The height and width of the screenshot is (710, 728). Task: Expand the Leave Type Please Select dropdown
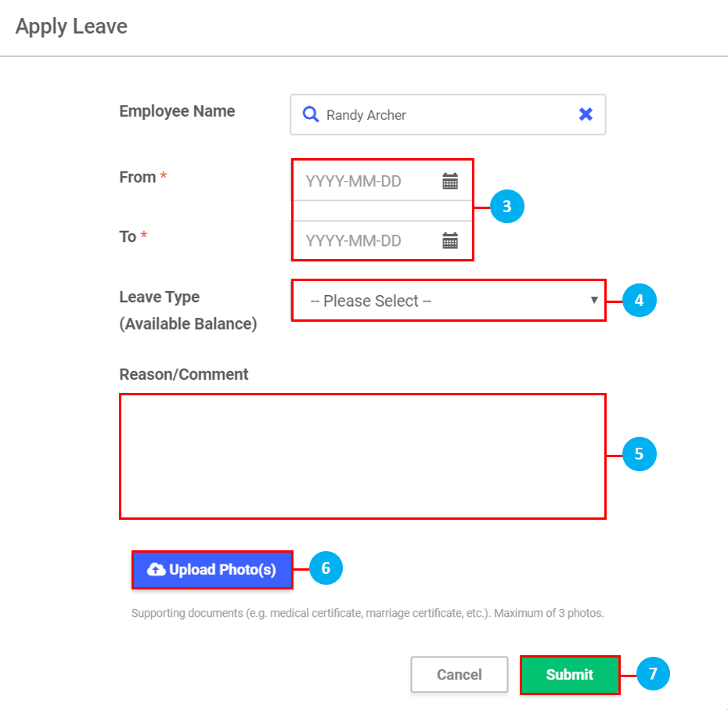tap(449, 301)
